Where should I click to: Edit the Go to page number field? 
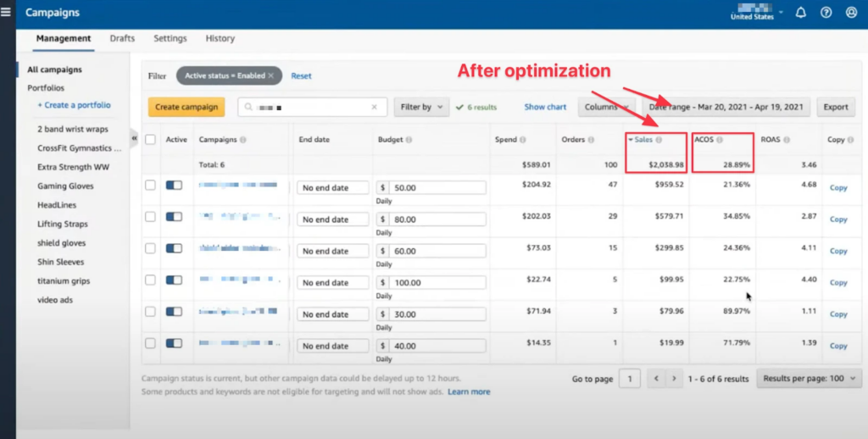pyautogui.click(x=630, y=379)
